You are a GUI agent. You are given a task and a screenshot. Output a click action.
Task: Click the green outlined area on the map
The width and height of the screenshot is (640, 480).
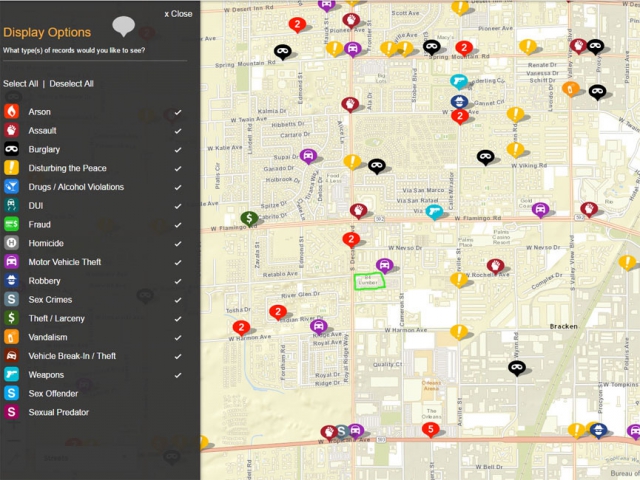pos(369,281)
